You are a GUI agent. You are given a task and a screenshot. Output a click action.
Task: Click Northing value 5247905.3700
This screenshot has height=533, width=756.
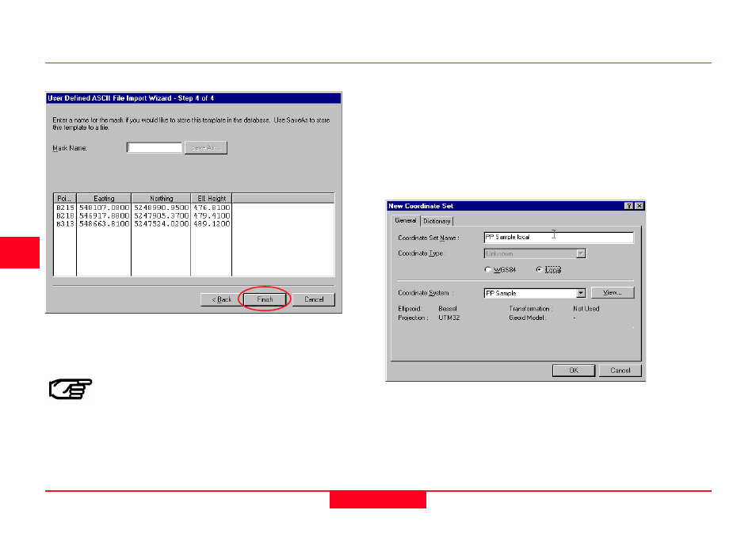(162, 216)
